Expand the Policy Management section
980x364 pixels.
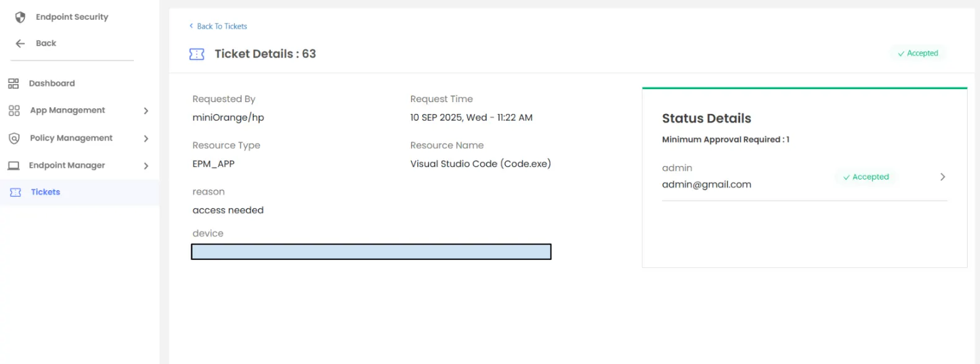[146, 138]
